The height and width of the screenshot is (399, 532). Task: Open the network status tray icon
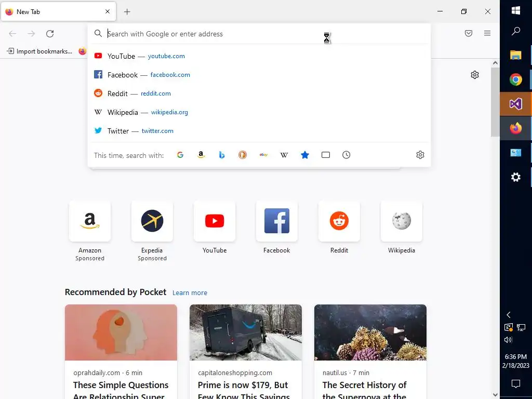click(521, 327)
